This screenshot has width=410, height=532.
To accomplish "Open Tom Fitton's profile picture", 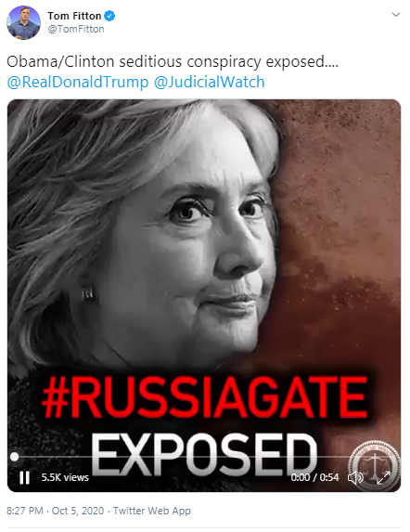I will pyautogui.click(x=23, y=22).
